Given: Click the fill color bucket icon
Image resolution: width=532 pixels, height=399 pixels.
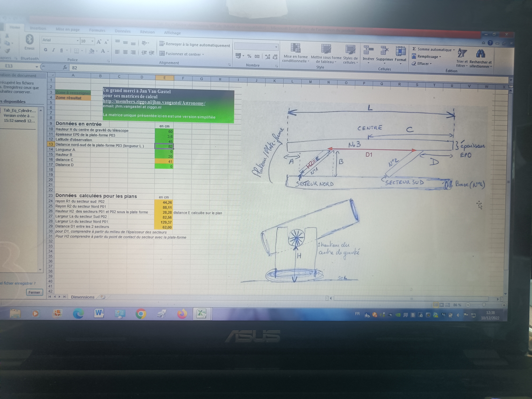Looking at the screenshot, I should (91, 51).
